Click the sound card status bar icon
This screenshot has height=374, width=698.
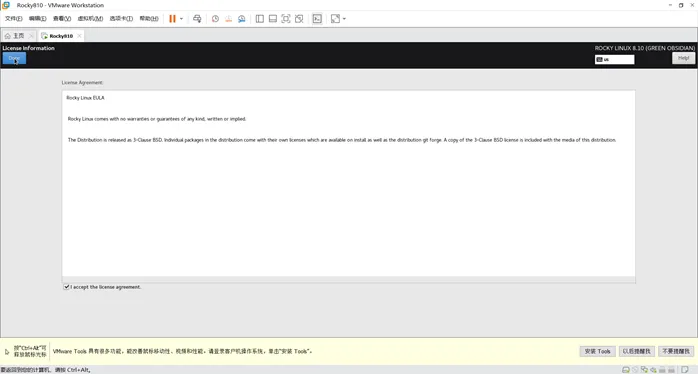(653, 370)
